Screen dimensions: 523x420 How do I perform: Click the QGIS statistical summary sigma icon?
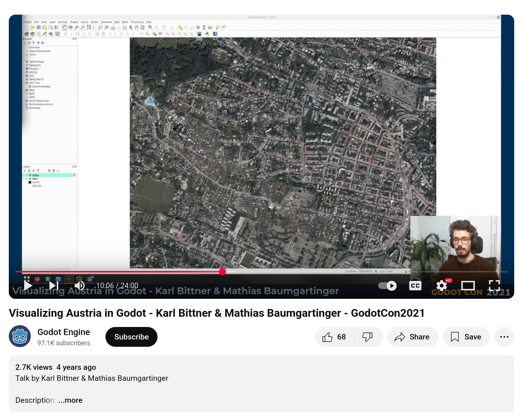tap(204, 27)
